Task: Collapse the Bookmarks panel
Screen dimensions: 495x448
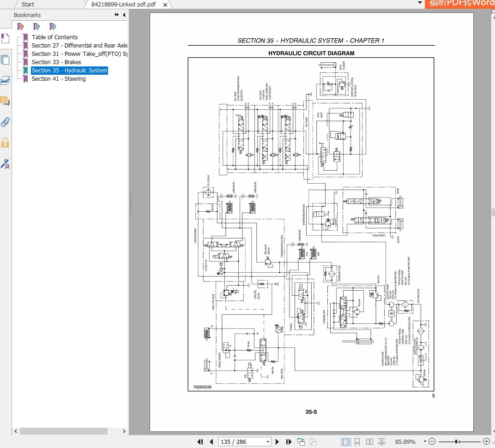Action: (124, 15)
